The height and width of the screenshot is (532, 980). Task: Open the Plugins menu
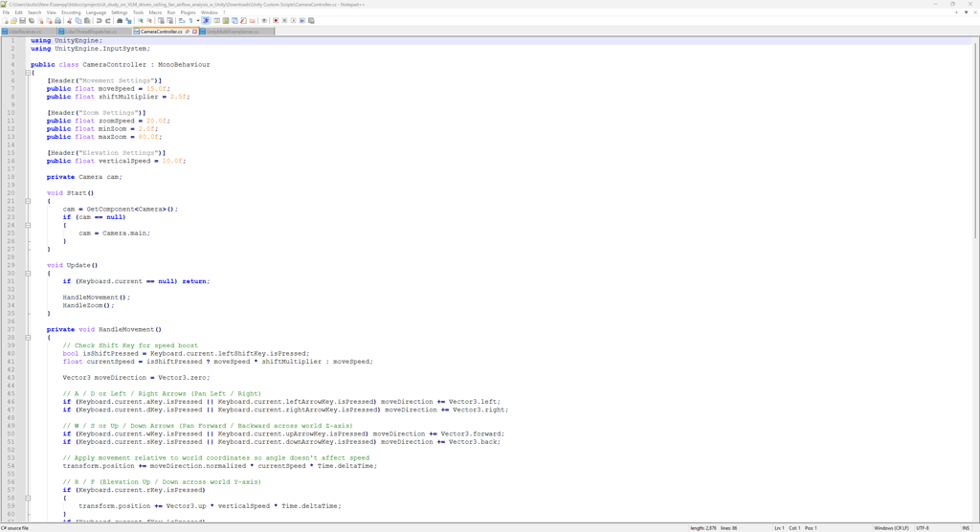[x=189, y=12]
